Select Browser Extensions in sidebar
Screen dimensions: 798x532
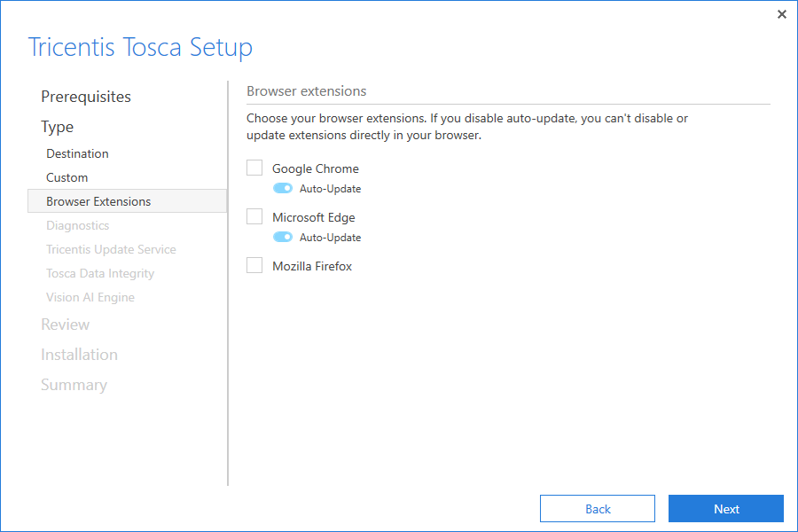coord(98,201)
